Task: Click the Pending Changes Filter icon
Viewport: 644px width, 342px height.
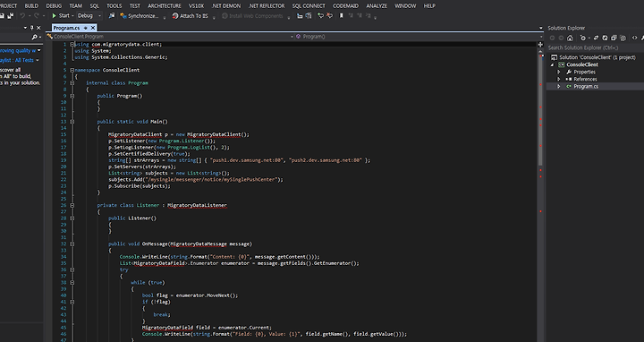Action: click(583, 38)
